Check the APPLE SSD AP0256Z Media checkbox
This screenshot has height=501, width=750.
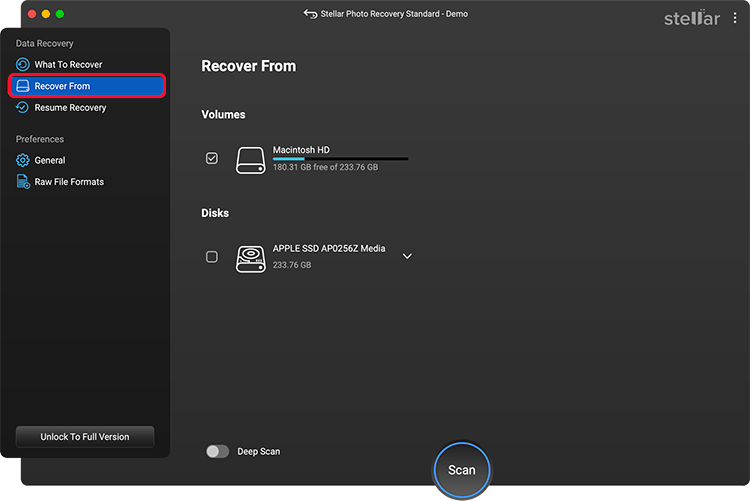(x=211, y=257)
